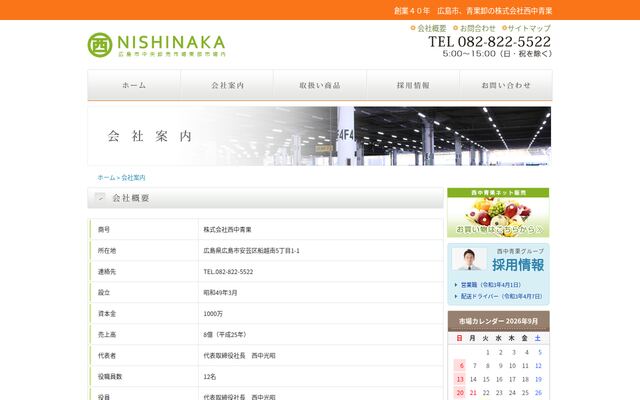
Task: Click the 市場カレンダー 2026年9月 calendar header
Action: [x=498, y=321]
